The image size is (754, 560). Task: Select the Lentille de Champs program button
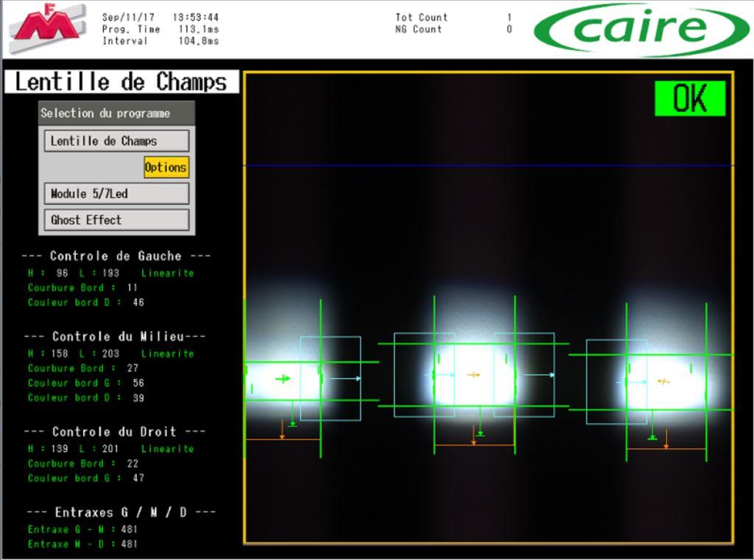[116, 141]
